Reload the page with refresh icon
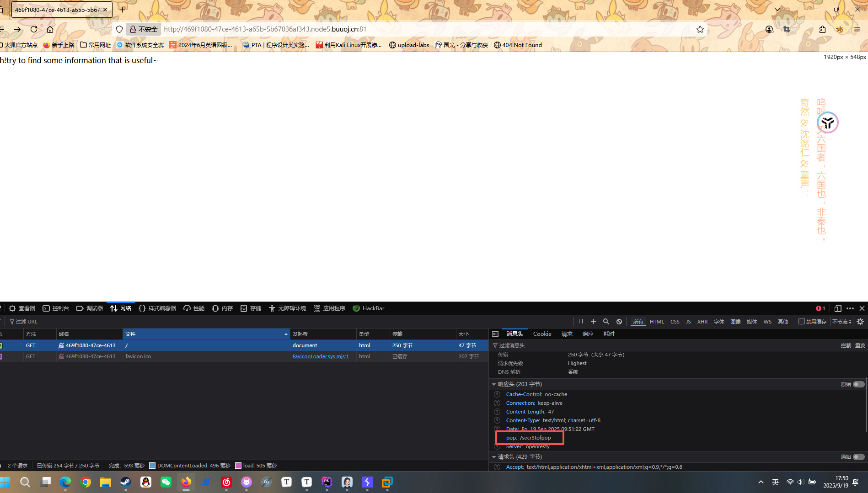This screenshot has width=868, height=493. coord(34,29)
